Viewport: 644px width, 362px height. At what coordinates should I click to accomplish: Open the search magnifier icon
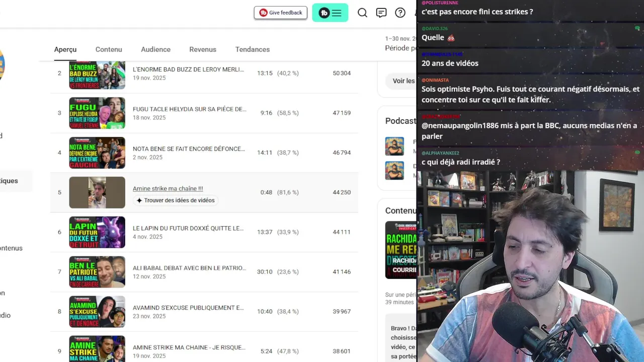click(362, 13)
